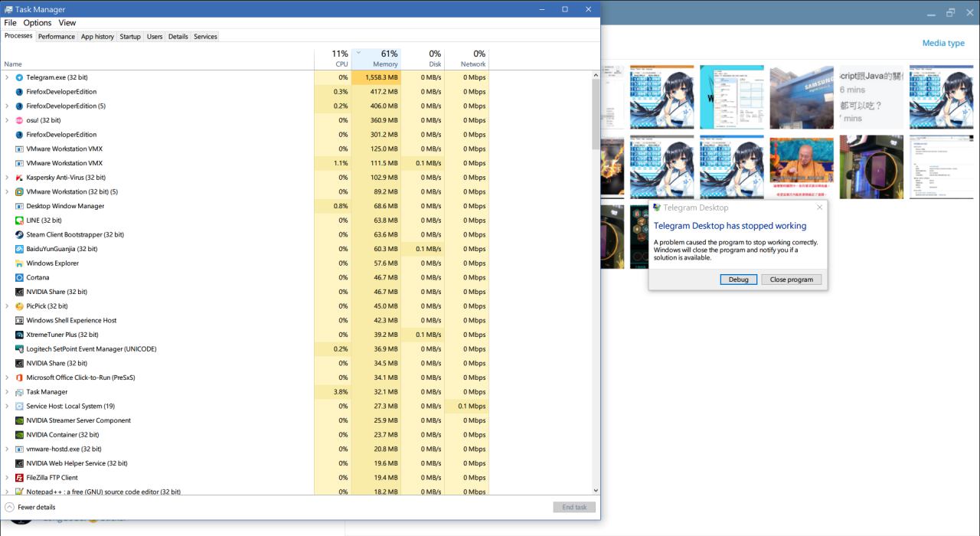Click the PicPick process icon
The height and width of the screenshot is (536, 980).
(19, 306)
